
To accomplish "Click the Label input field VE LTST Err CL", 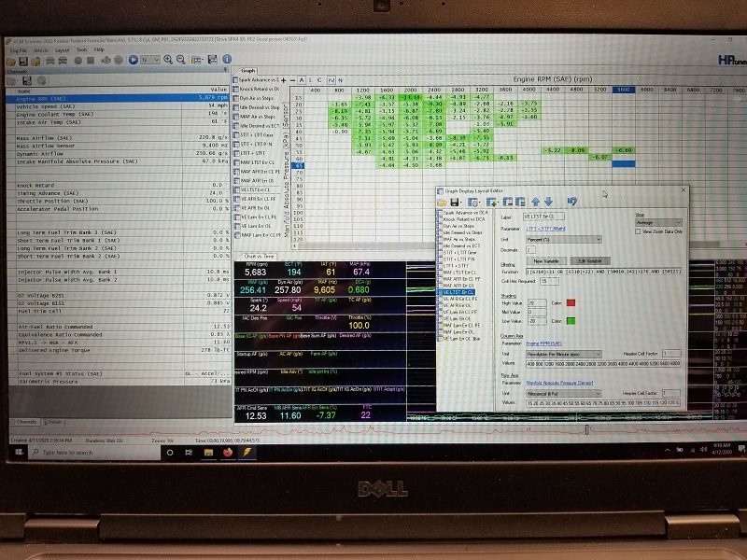I will click(543, 217).
